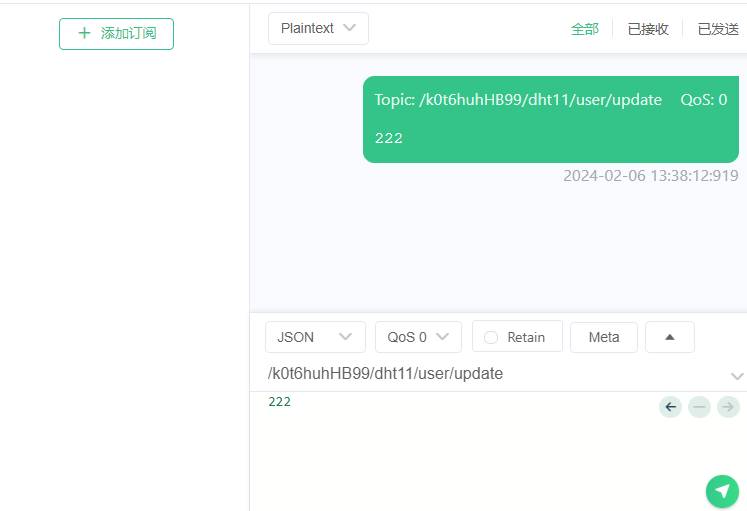Viewport: 747px width, 511px height.
Task: Switch to the 已发送 sent tab
Action: pyautogui.click(x=718, y=29)
